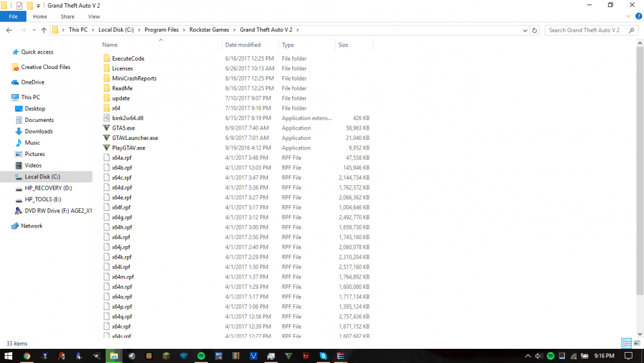The image size is (644, 363).
Task: Select the GTAVLauncher.exe file
Action: tap(135, 138)
